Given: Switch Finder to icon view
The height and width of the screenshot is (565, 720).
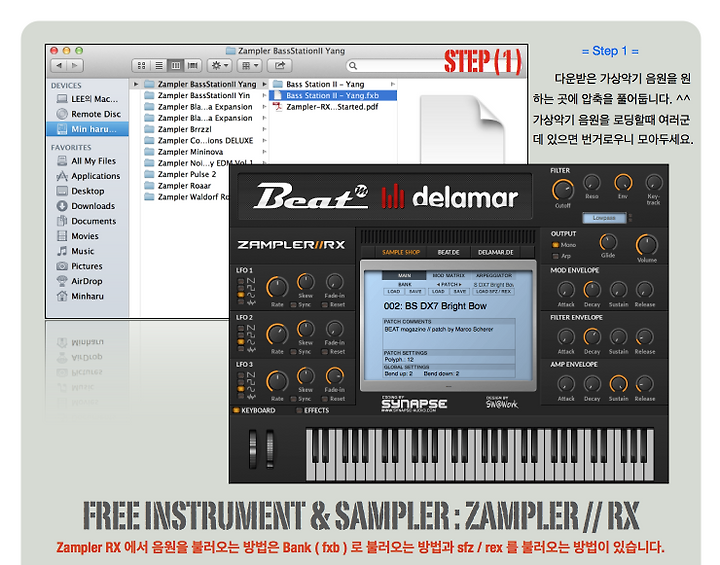Looking at the screenshot, I should pos(141,66).
